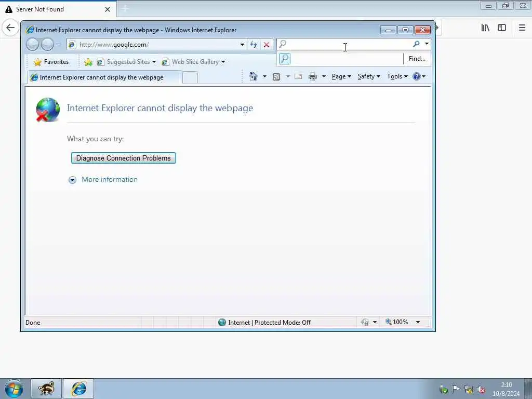Click the RSS Feeds icon
This screenshot has width=532, height=399.
click(276, 77)
